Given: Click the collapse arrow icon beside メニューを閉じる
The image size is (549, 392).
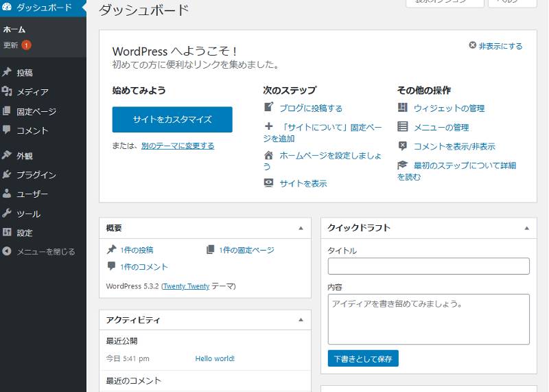Looking at the screenshot, I should pyautogui.click(x=7, y=251).
